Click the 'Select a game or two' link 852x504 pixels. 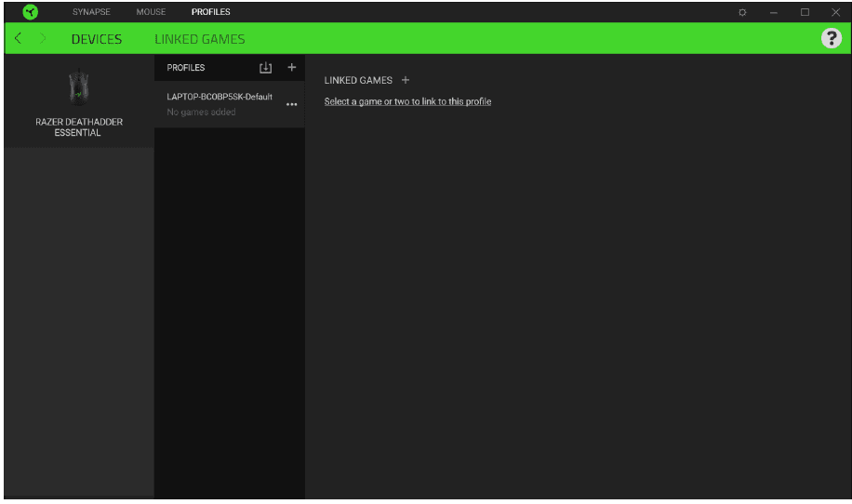pos(407,101)
